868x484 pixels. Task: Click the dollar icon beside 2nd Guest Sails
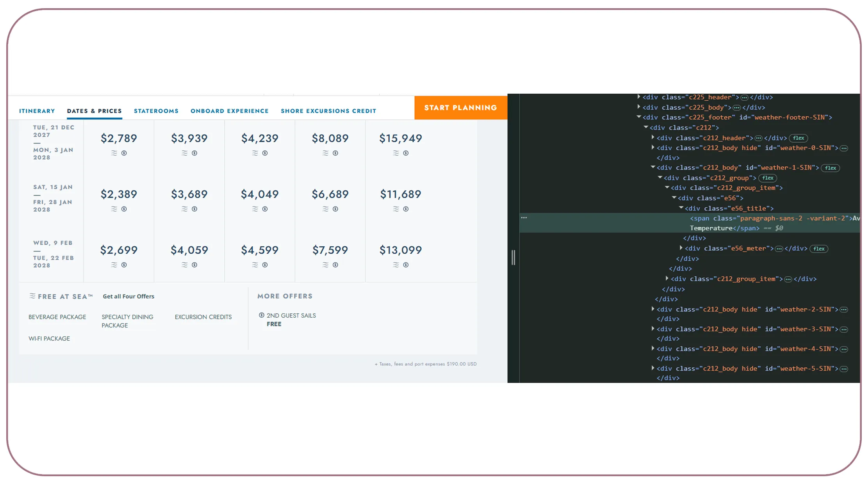tap(262, 315)
